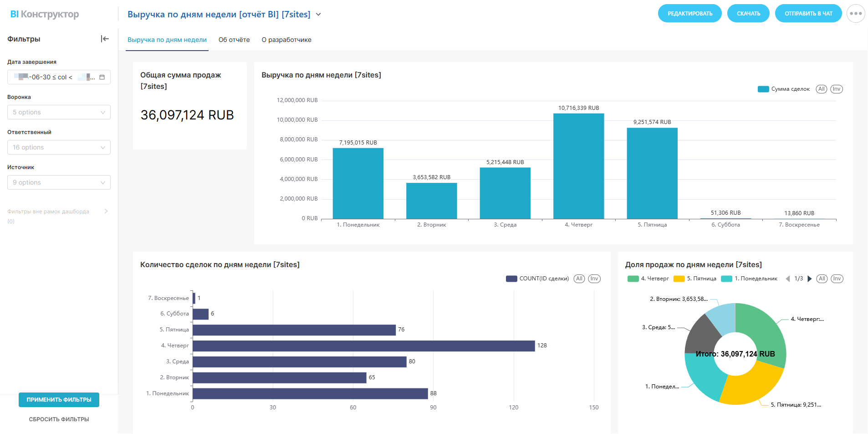Open the Воронка filter dropdown

(59, 113)
